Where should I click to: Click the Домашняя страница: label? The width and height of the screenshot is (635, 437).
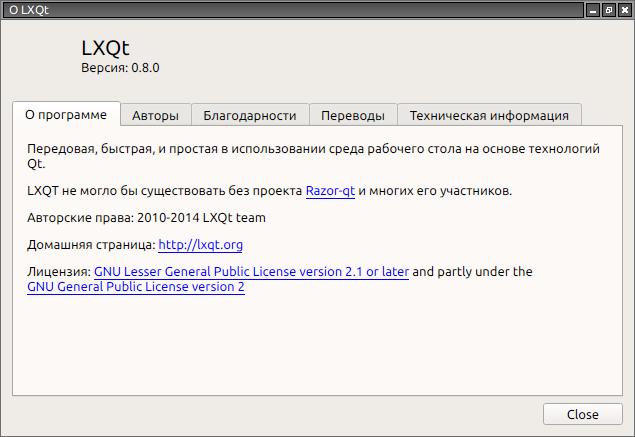(x=91, y=245)
